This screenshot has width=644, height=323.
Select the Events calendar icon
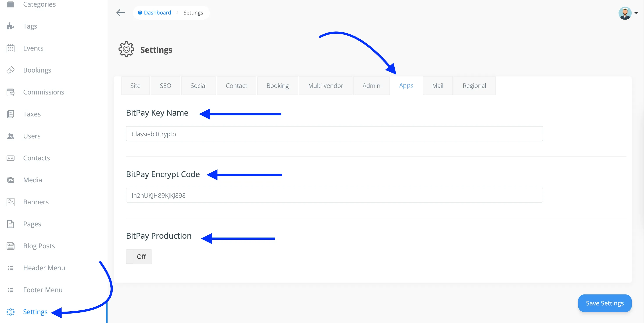click(x=10, y=48)
